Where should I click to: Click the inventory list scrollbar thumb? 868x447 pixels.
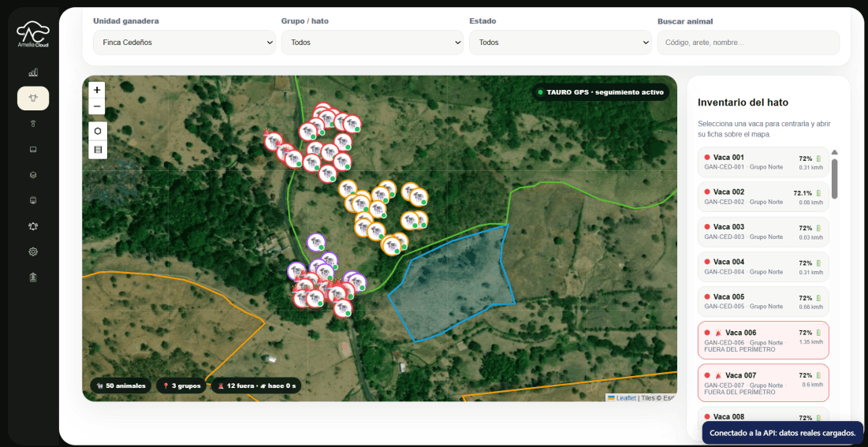[834, 178]
